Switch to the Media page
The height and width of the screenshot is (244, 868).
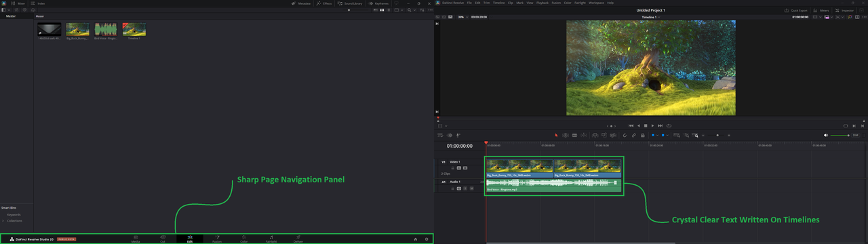(x=136, y=239)
